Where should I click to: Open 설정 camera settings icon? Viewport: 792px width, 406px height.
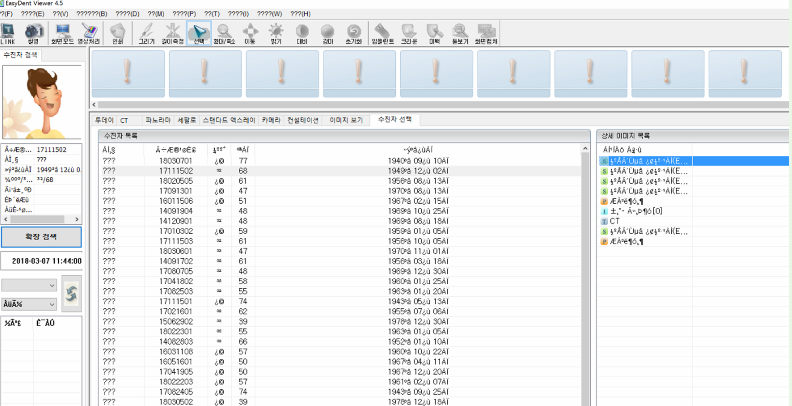[33, 34]
